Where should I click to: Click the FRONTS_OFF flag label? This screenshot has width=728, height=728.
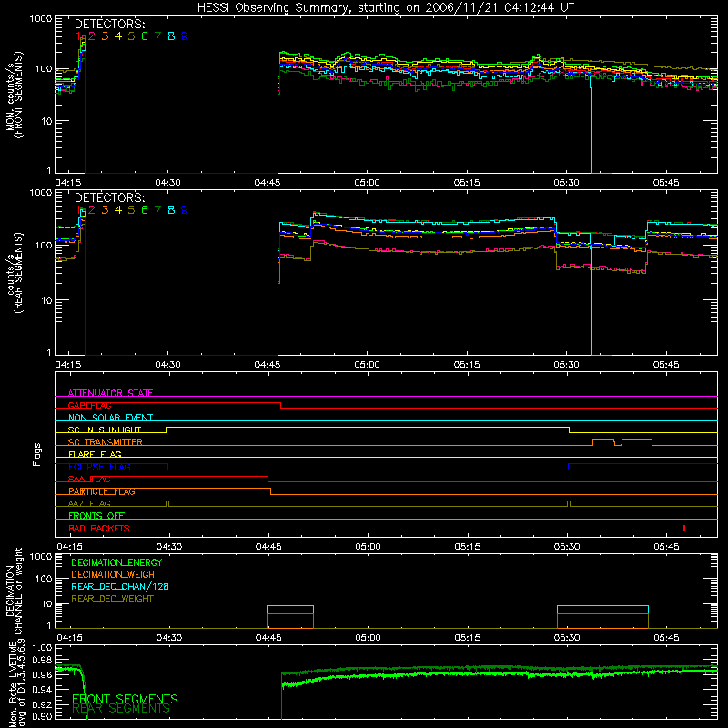tap(96, 516)
